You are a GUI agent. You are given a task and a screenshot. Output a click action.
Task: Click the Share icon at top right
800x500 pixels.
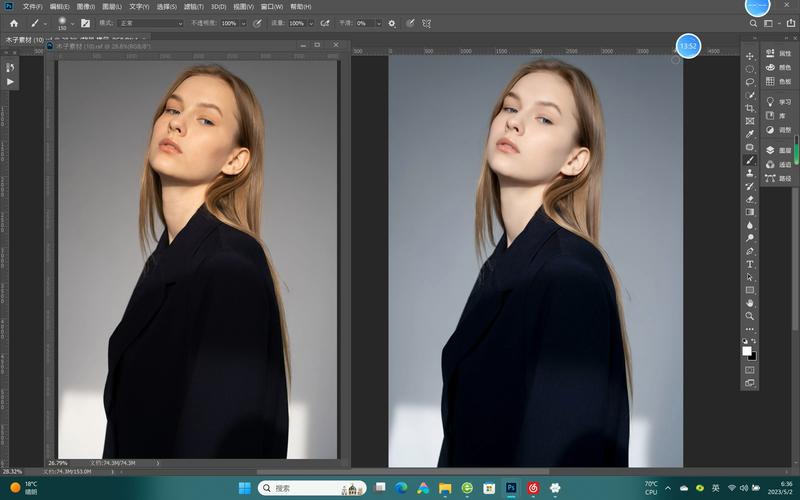coord(791,23)
